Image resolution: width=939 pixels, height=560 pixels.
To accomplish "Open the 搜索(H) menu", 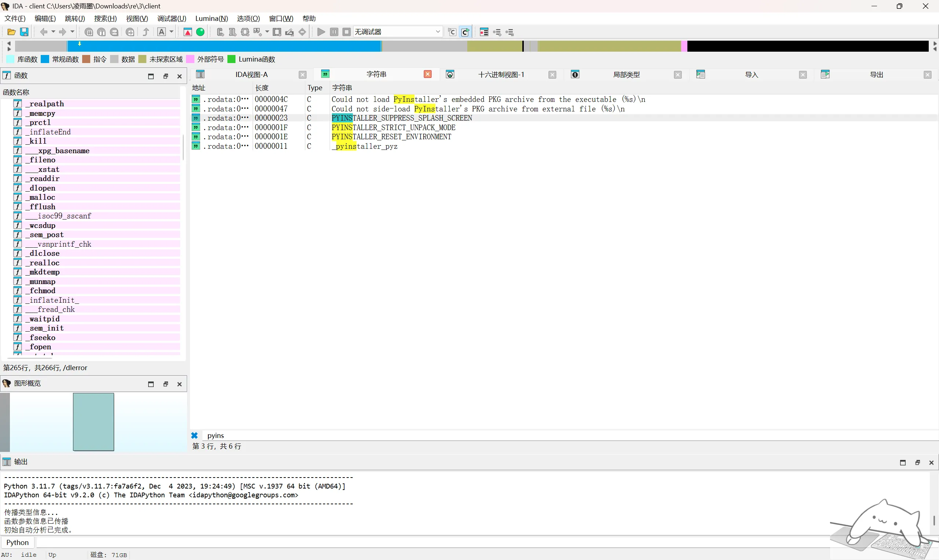I will point(105,18).
